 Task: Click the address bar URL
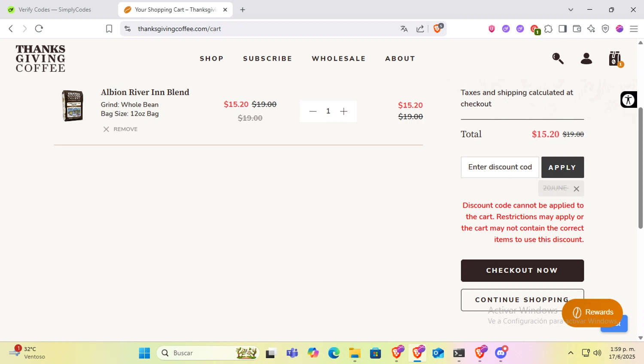179,29
